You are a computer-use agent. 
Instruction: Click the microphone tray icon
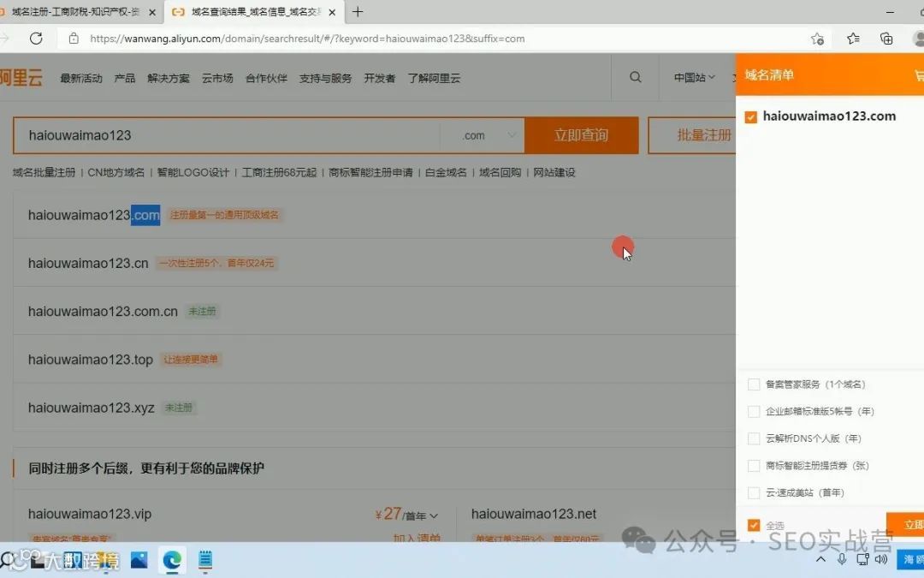[842, 559]
